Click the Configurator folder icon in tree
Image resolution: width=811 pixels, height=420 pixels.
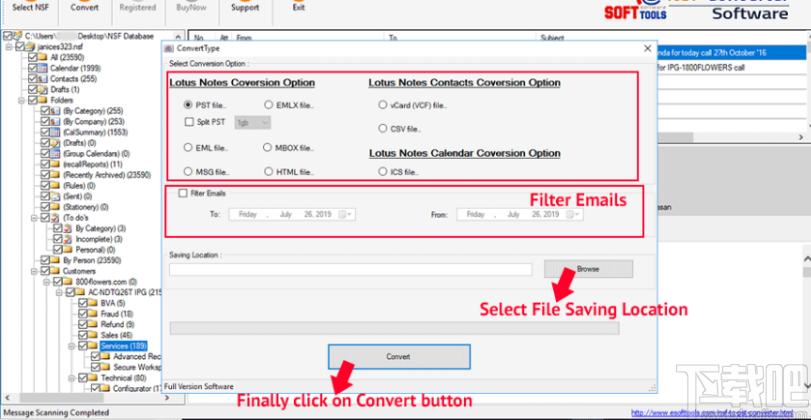106,388
